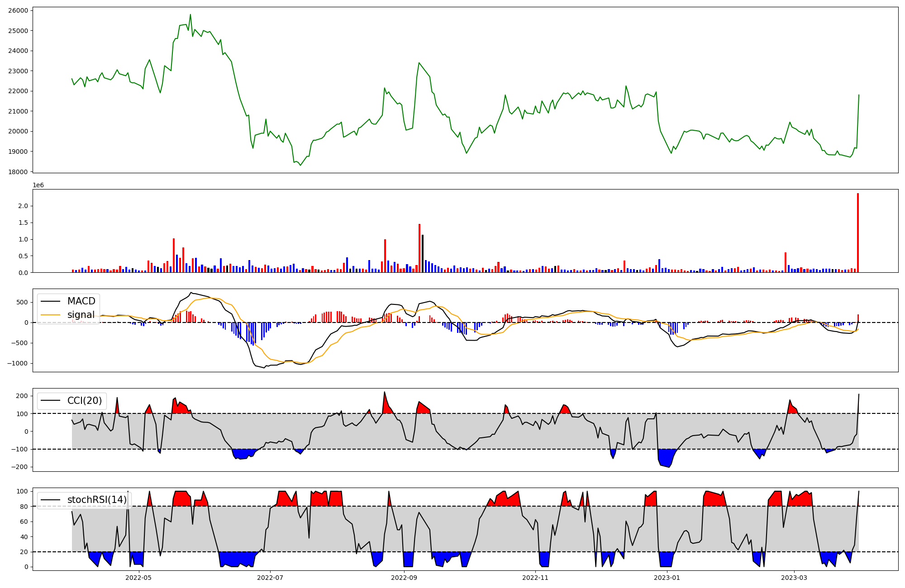Click the -1000 MACD axis tick label
This screenshot has width=905, height=588.
18,364
